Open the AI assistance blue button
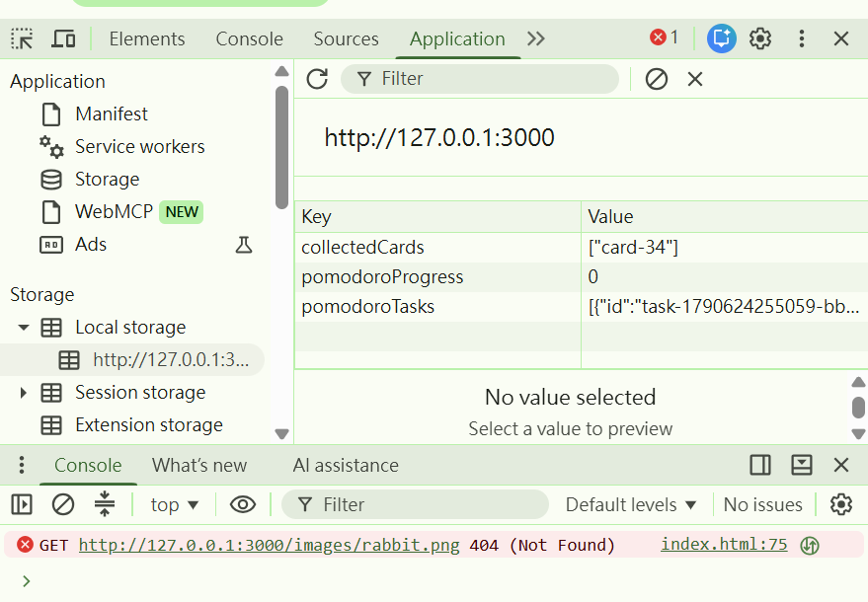This screenshot has width=868, height=602. point(722,38)
